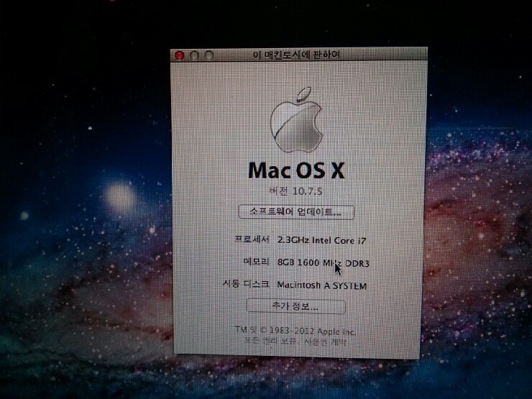
Task: Click the '1983-2012 Apple Inc.' copyright line
Action: [x=309, y=331]
